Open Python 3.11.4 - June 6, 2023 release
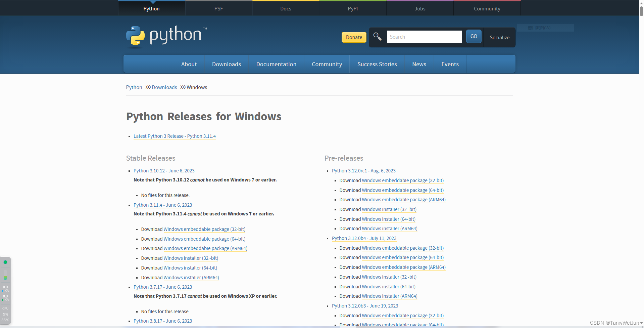The image size is (644, 328). point(163,205)
